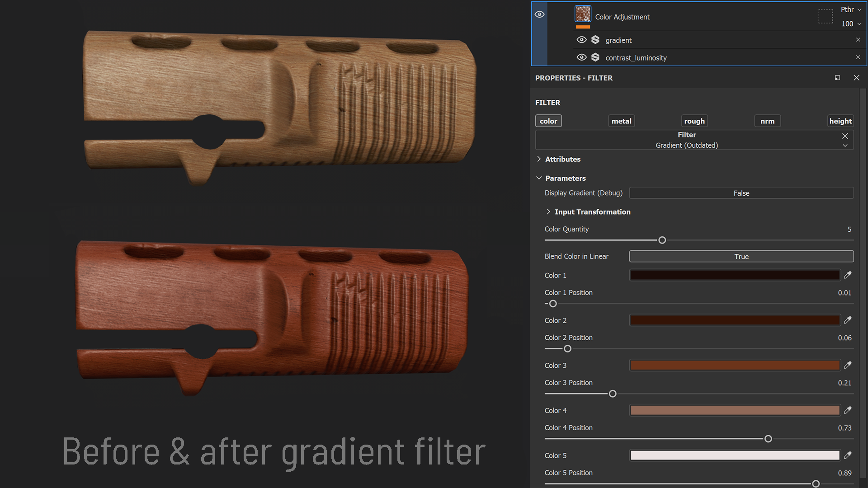This screenshot has height=488, width=868.
Task: Remove the contrast_luminosity filter with X
Action: [858, 57]
